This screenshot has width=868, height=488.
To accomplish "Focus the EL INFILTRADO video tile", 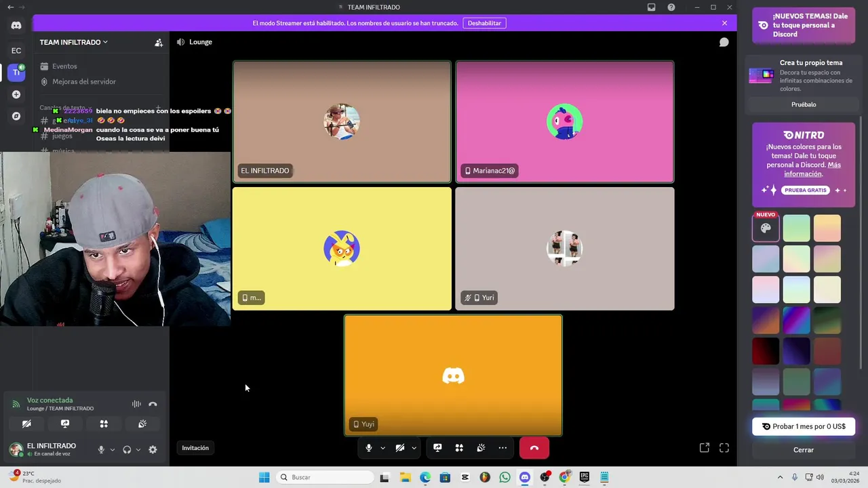I will 342,122.
